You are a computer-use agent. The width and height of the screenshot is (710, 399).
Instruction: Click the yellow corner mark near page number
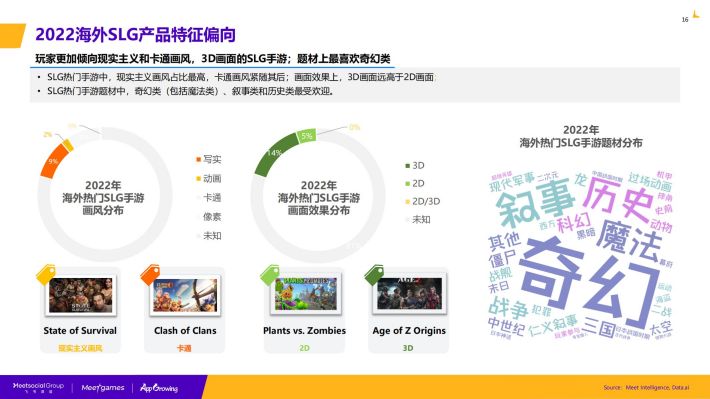pyautogui.click(x=696, y=14)
